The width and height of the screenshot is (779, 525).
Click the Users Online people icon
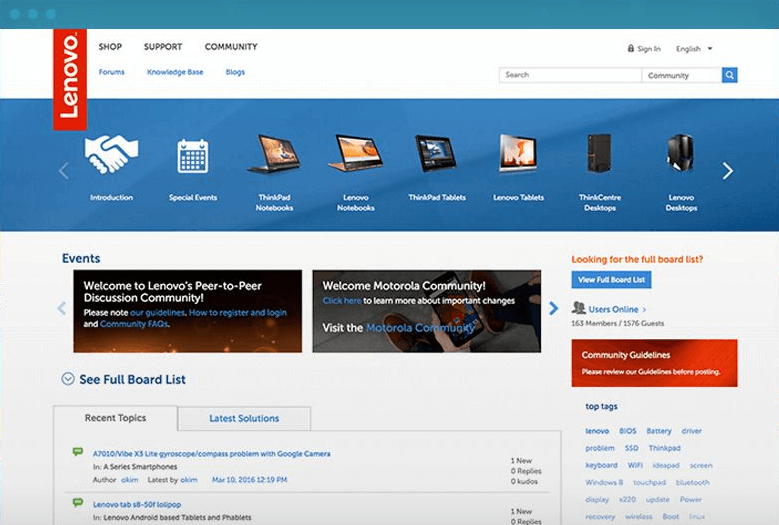[578, 308]
